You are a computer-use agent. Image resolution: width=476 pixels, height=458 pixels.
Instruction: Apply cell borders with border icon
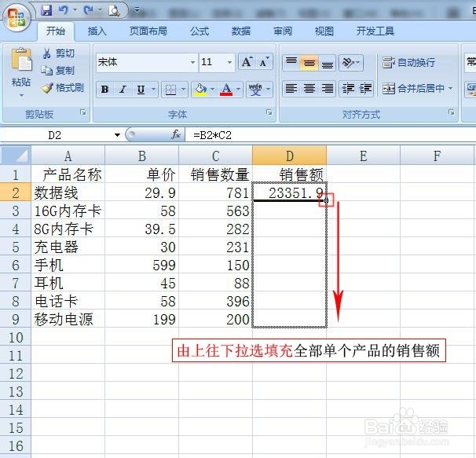170,90
